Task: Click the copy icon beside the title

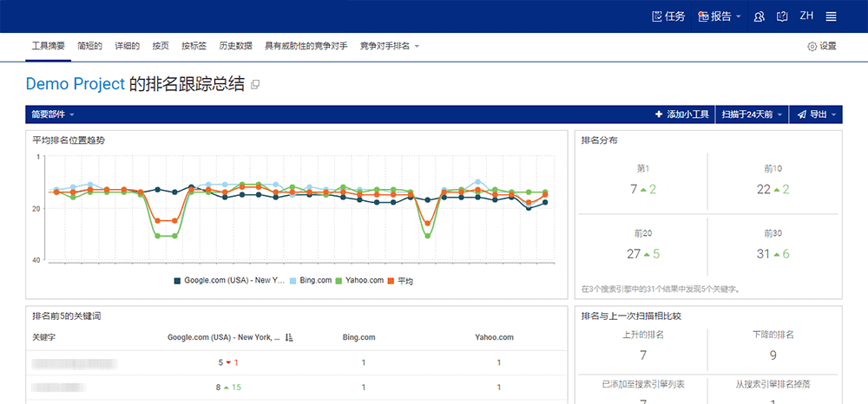Action: (x=255, y=85)
